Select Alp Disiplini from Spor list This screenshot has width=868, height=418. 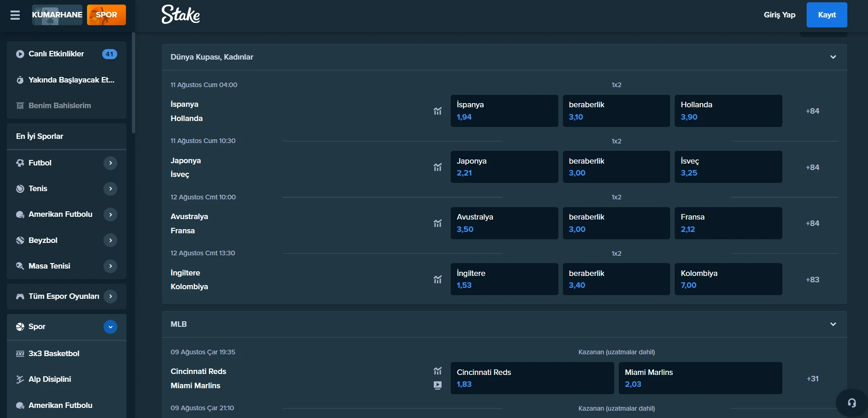[x=66, y=379]
